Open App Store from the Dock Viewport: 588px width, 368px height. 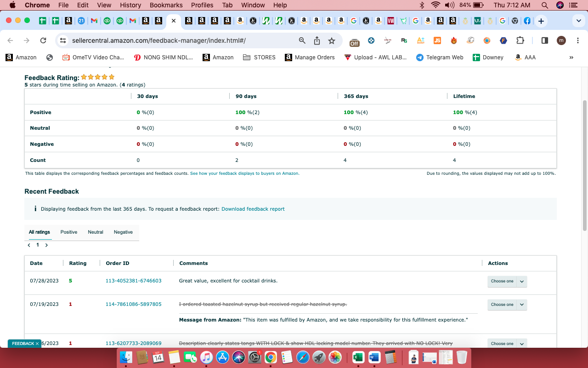pos(222,357)
